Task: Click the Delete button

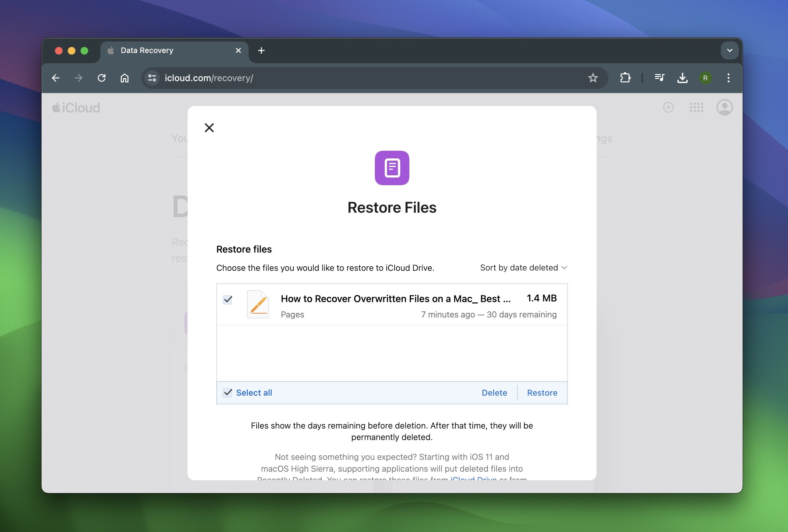Action: [x=494, y=392]
